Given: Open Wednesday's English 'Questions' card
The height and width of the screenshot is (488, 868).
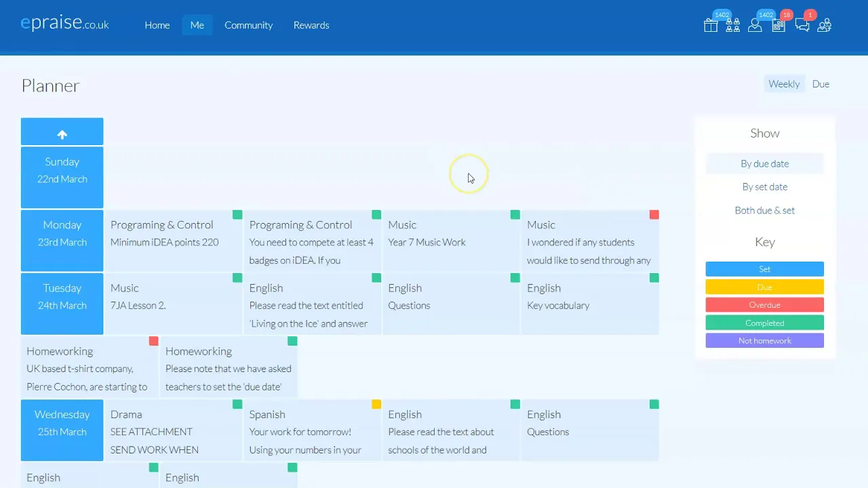Looking at the screenshot, I should tap(591, 430).
